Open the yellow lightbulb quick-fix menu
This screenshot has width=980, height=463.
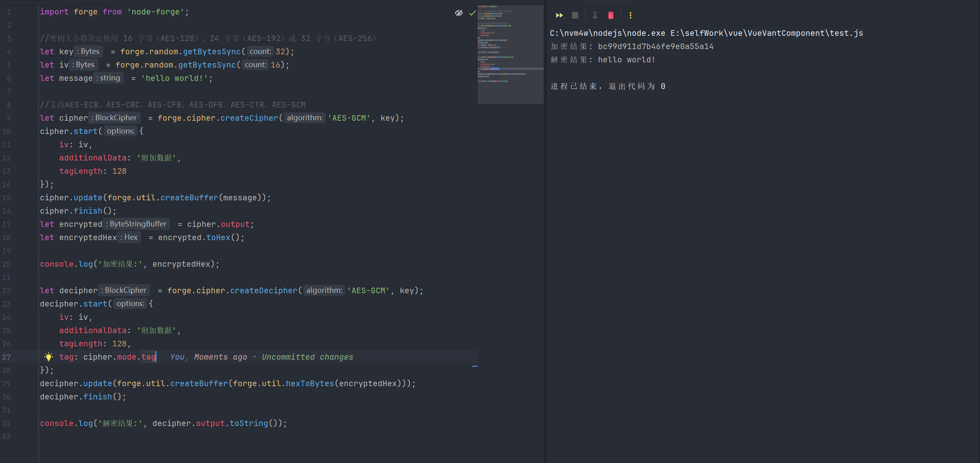click(x=49, y=357)
